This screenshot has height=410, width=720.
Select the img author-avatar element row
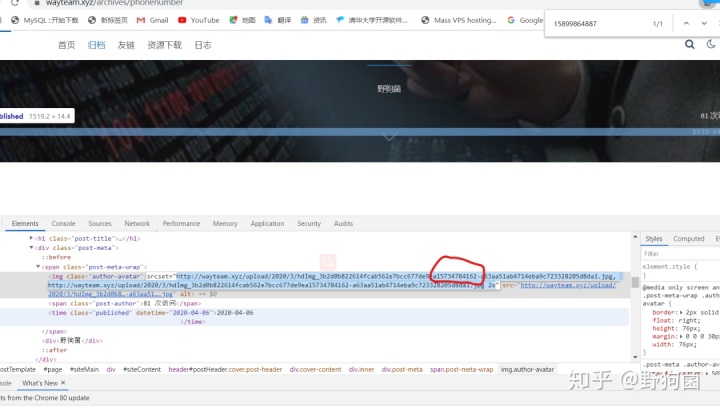tap(315, 285)
